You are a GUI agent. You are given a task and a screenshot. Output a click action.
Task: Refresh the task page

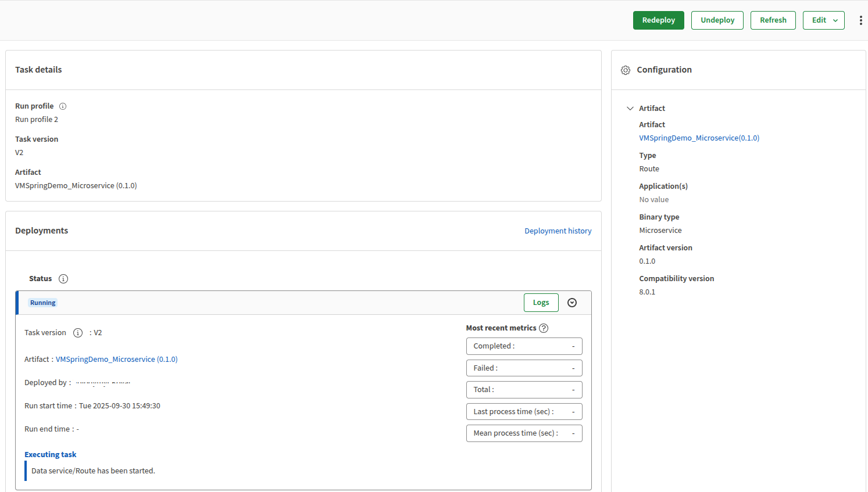773,20
